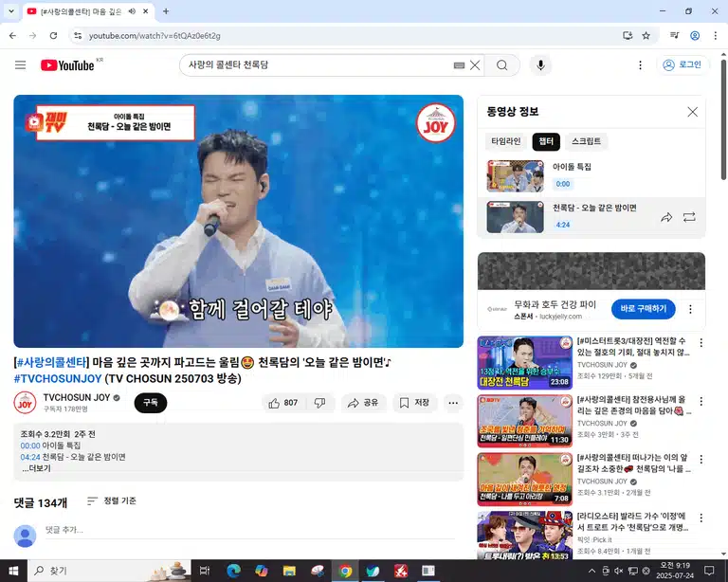This screenshot has height=582, width=728.
Task: Open the on-screen keyboard in search box
Action: (459, 65)
